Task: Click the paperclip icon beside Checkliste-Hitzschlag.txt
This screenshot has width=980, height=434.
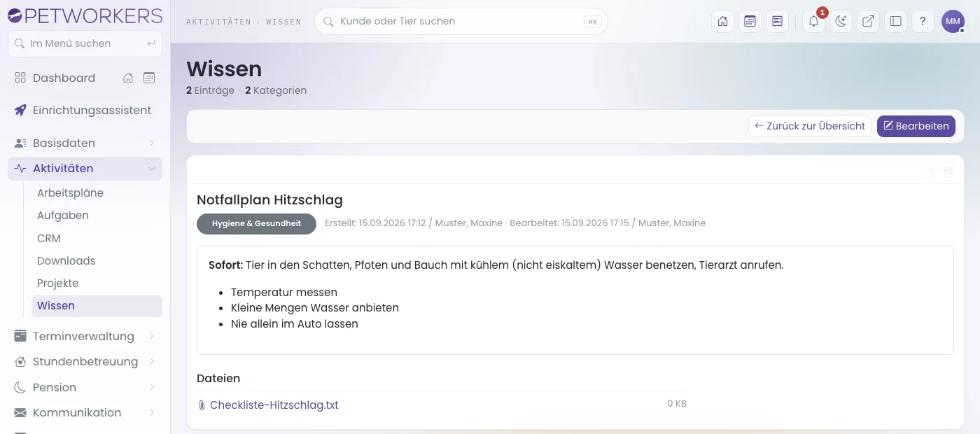Action: click(202, 405)
